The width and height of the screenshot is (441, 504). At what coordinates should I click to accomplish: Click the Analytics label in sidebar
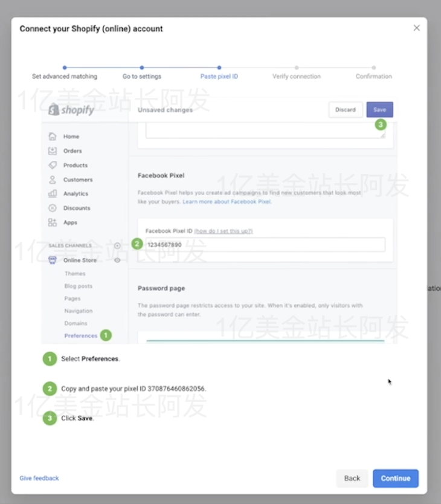pyautogui.click(x=76, y=193)
